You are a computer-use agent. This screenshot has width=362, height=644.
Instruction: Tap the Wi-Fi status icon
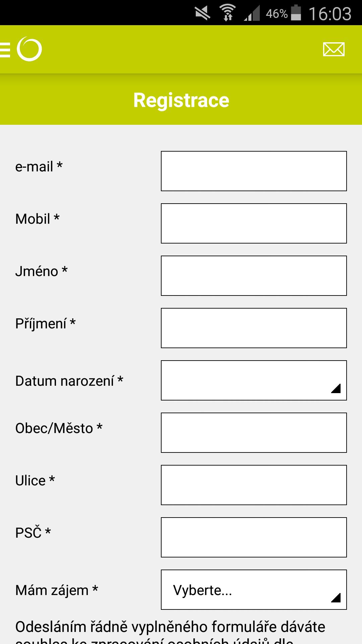pos(228,13)
